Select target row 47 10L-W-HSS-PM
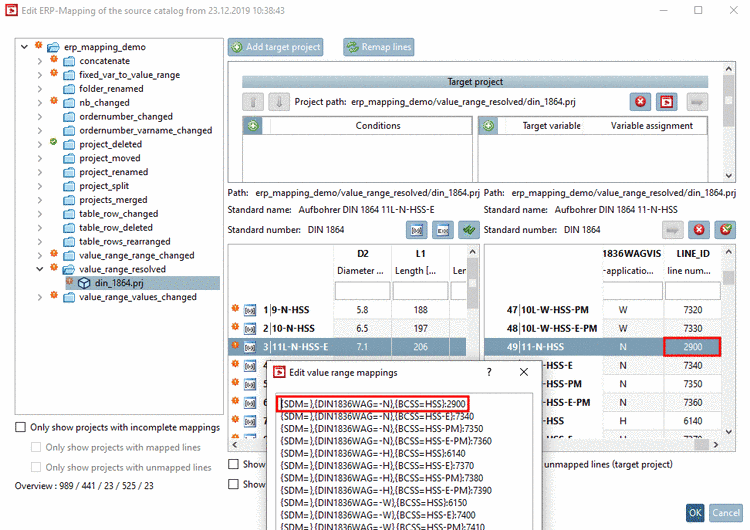Image resolution: width=750 pixels, height=530 pixels. coord(602,310)
